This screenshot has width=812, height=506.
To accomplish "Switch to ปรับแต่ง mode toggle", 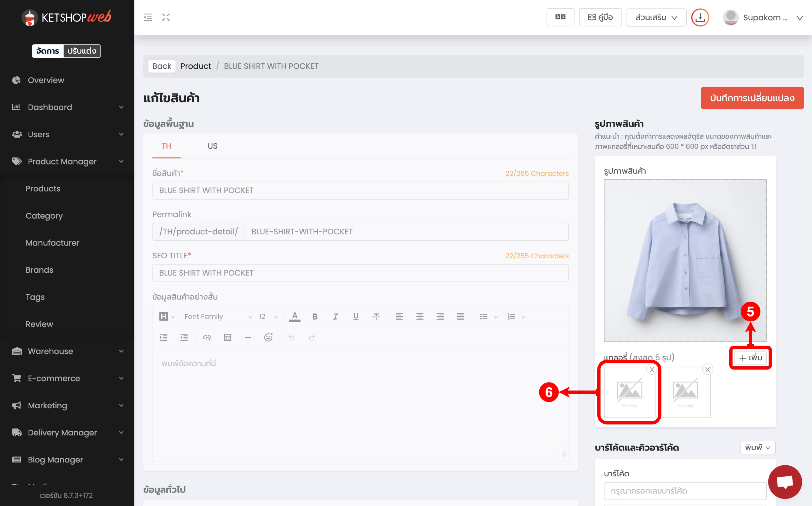I will point(82,51).
